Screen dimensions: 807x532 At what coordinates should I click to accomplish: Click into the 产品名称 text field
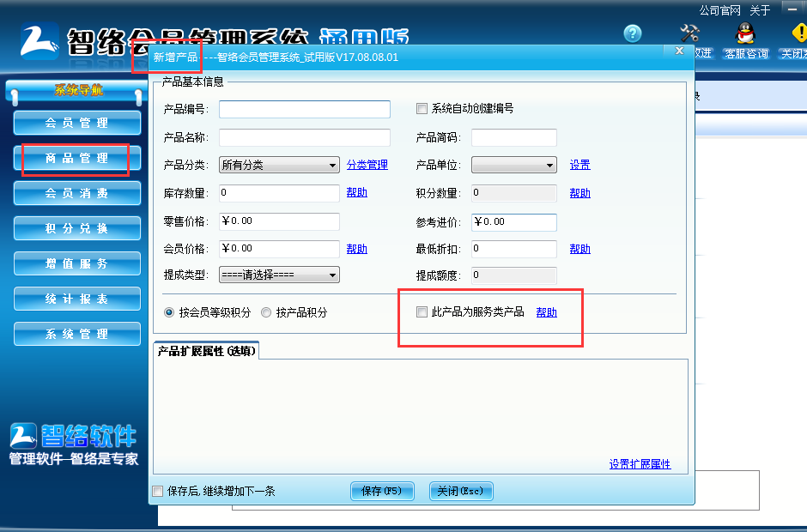click(304, 138)
